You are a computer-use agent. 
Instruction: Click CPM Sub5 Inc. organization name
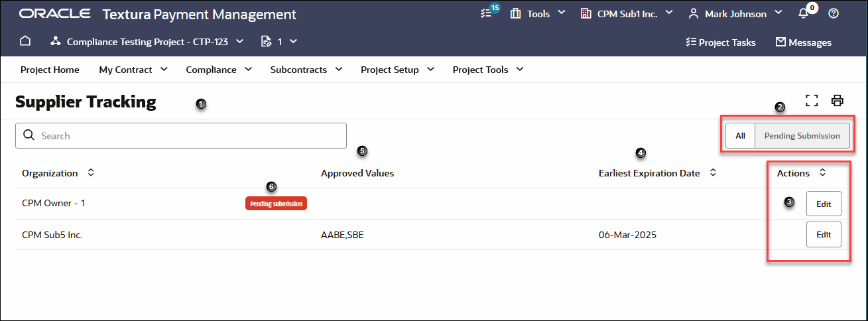point(52,234)
